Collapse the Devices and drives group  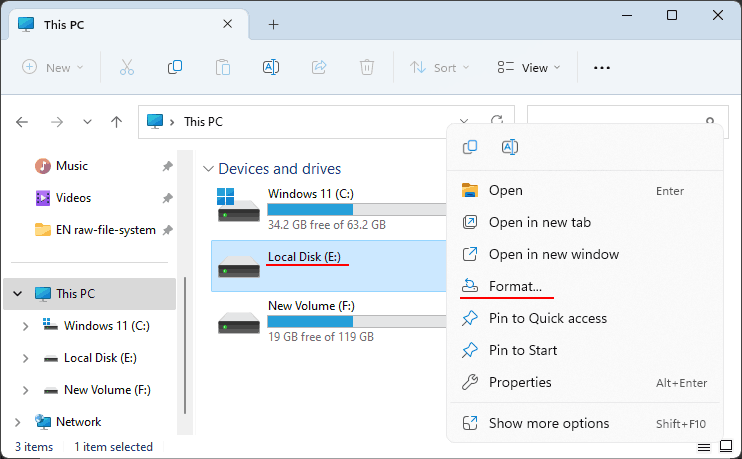[x=208, y=169]
